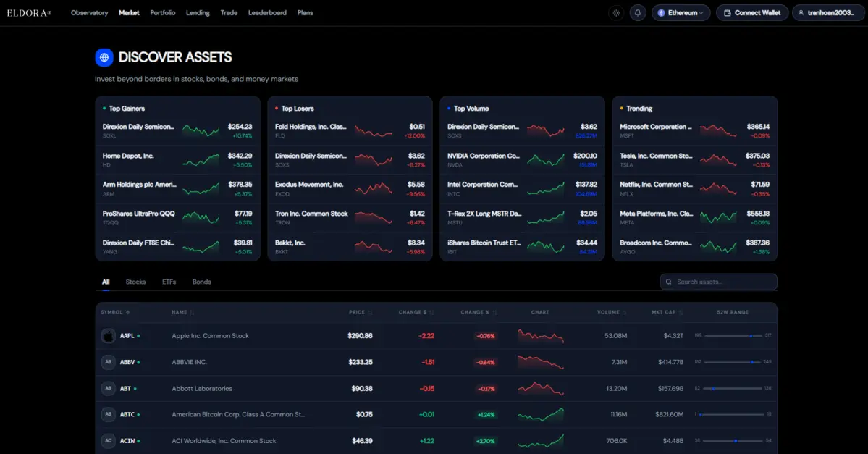Open ProShares UltraPro QQQ in Top Gainers
868x454 pixels.
[177, 218]
